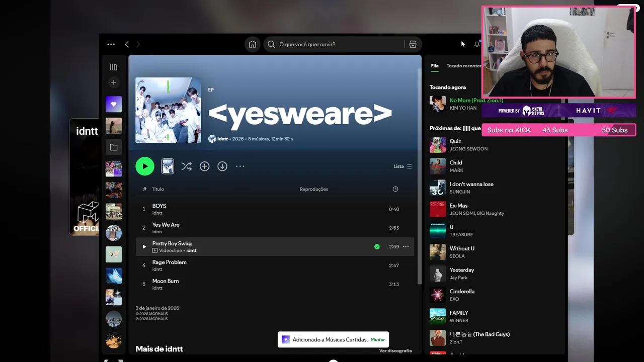Open the Spotify three-dots main menu

[111, 44]
